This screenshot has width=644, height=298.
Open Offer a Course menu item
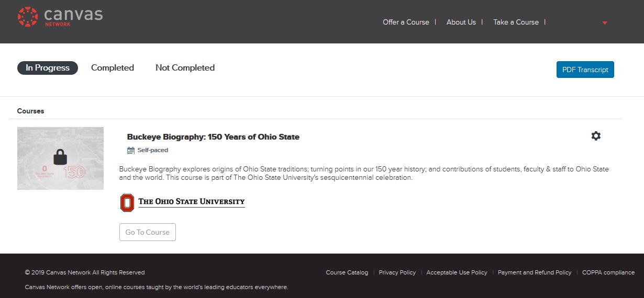406,22
